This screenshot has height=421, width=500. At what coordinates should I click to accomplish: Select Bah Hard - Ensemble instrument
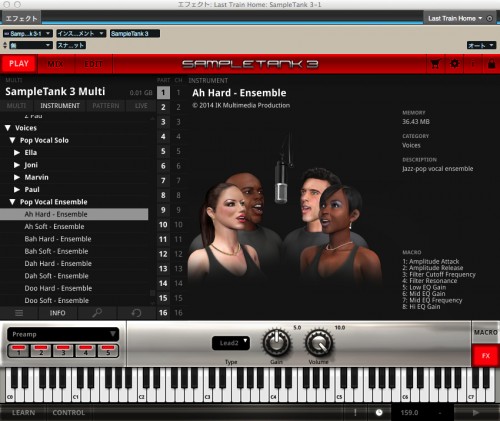74,239
